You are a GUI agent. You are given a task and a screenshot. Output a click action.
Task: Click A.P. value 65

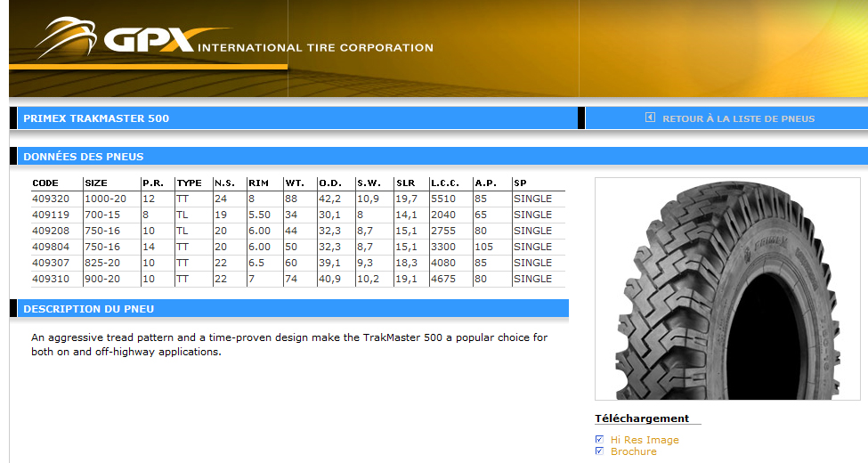[x=481, y=215]
